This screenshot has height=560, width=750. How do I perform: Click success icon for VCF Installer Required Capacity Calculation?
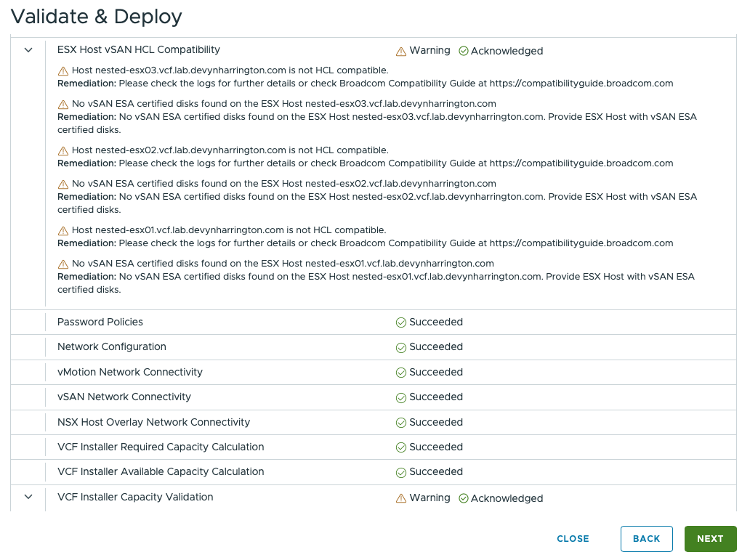[401, 447]
